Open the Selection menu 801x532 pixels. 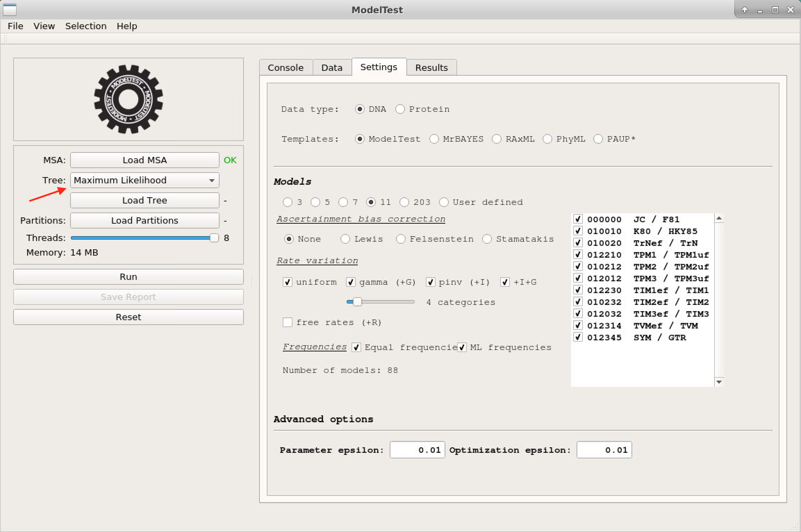[86, 26]
